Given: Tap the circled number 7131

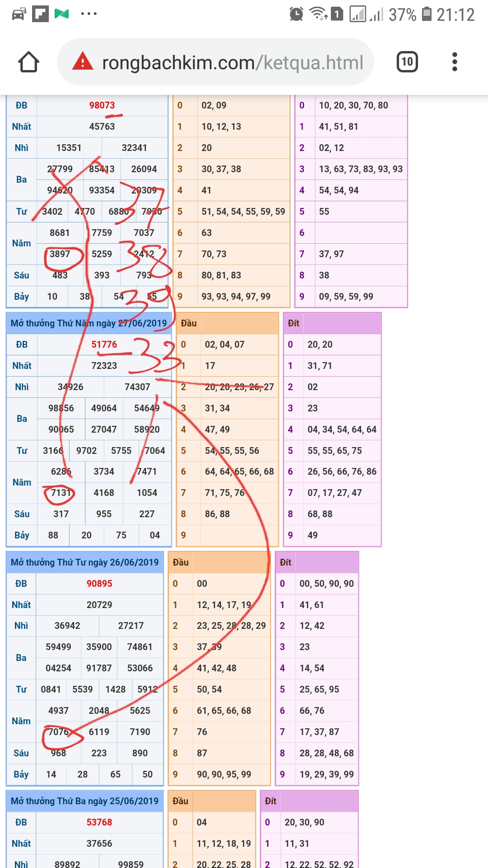Looking at the screenshot, I should [x=61, y=493].
